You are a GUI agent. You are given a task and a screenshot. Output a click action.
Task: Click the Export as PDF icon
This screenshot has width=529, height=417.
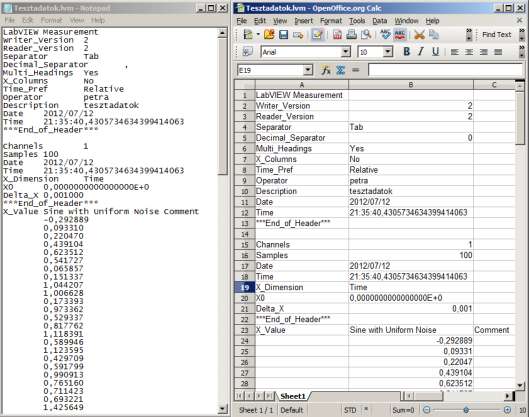coord(337,34)
